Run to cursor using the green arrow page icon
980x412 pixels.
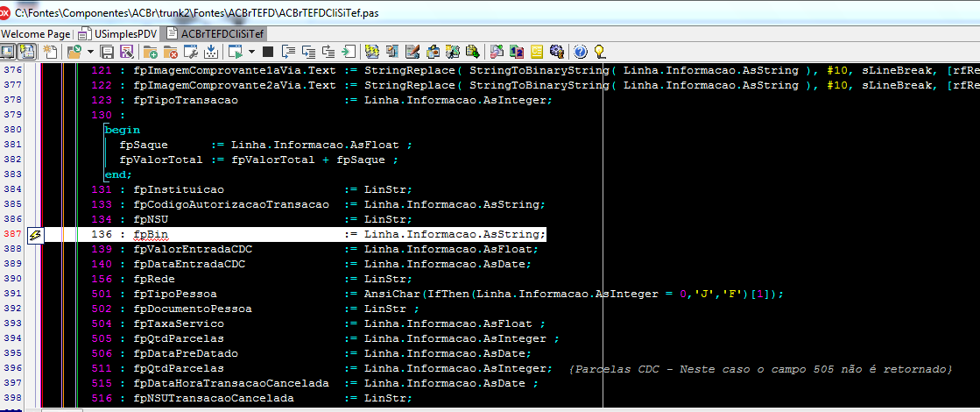[x=349, y=51]
